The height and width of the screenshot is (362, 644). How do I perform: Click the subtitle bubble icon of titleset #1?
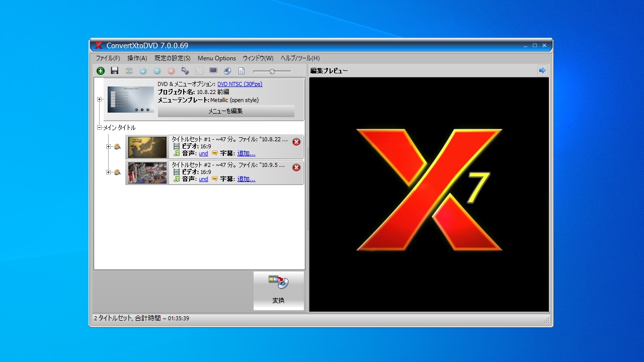[215, 153]
